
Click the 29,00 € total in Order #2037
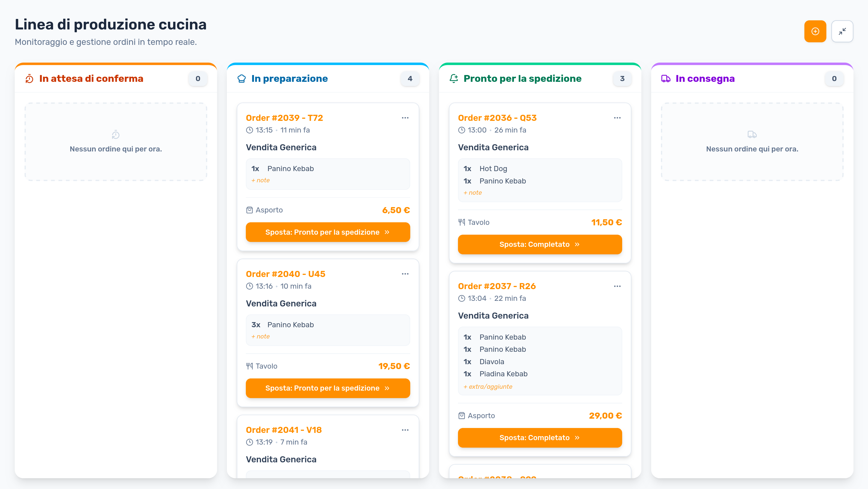(605, 416)
